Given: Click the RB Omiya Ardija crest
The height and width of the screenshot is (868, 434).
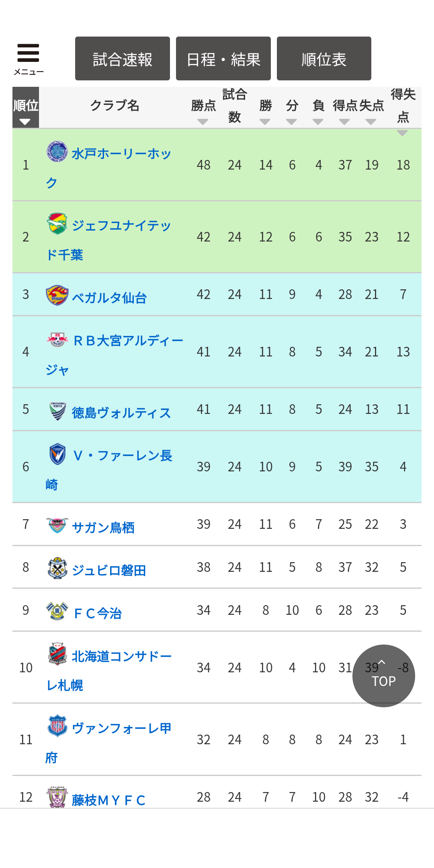Looking at the screenshot, I should click(x=57, y=339).
